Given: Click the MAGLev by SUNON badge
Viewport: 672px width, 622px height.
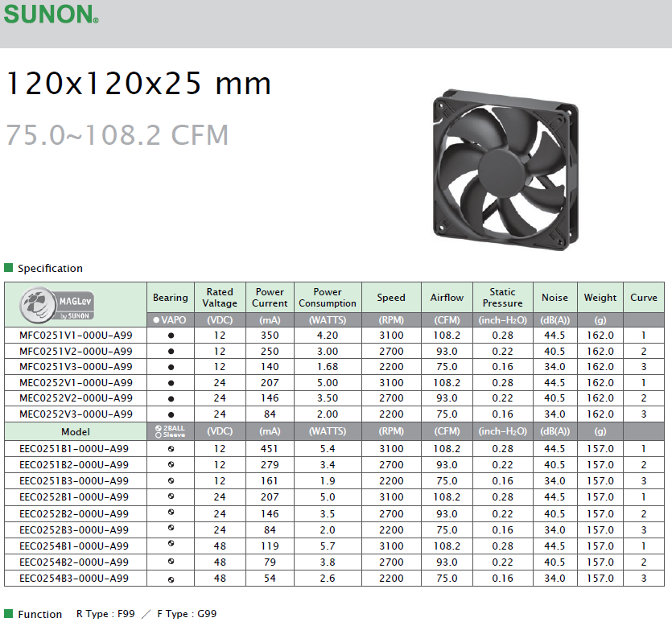Looking at the screenshot, I should [x=56, y=305].
